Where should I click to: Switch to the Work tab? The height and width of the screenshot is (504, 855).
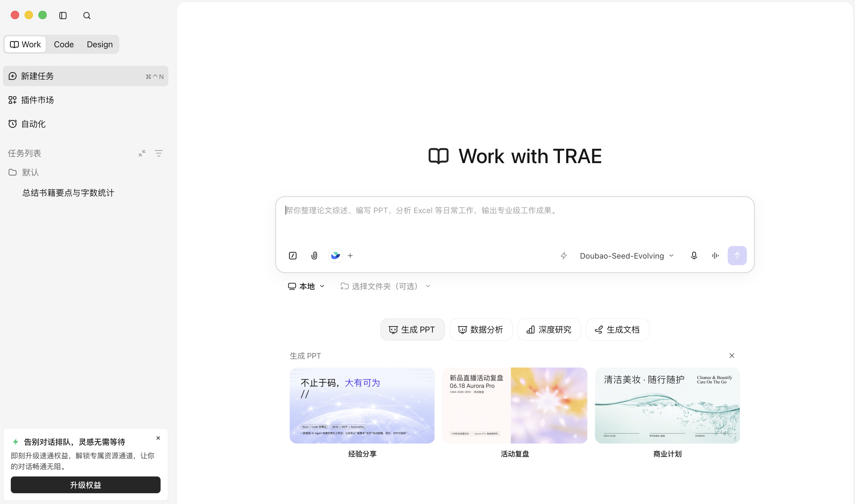tap(25, 45)
